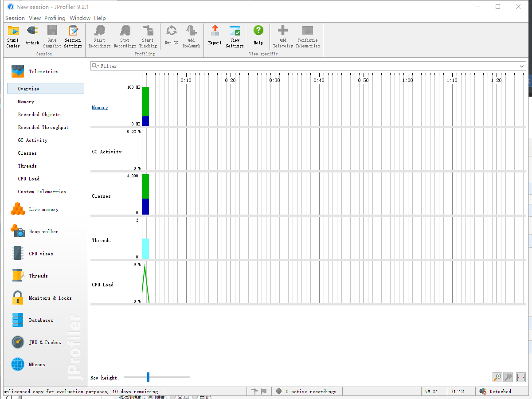Open the Profiling menu
The image size is (532, 399).
coord(55,18)
